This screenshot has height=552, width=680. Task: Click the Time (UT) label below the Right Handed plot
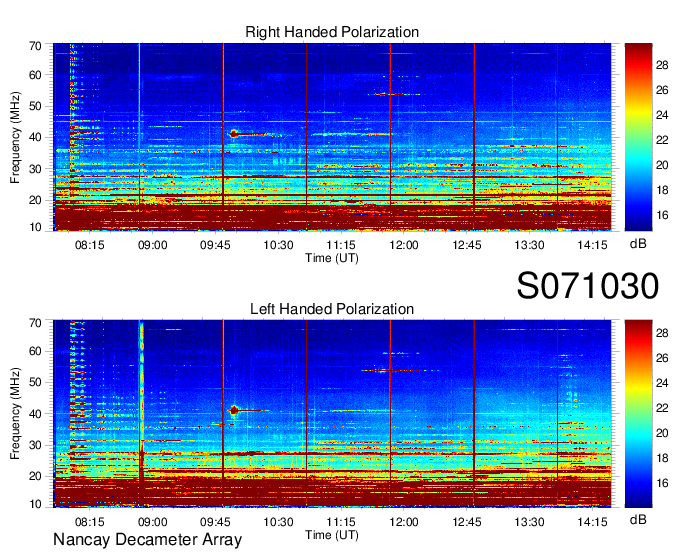pos(332,258)
